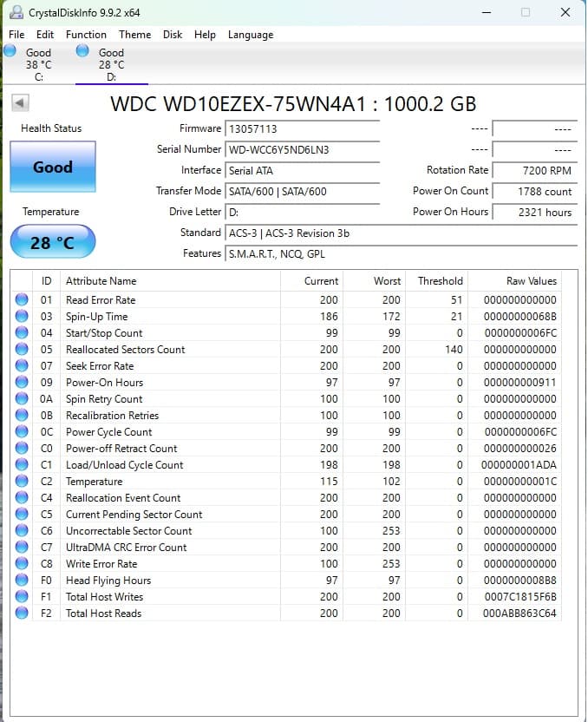Screen dimensions: 588x722
Task: Click raw value 000ABB863C64
Action: [x=519, y=614]
